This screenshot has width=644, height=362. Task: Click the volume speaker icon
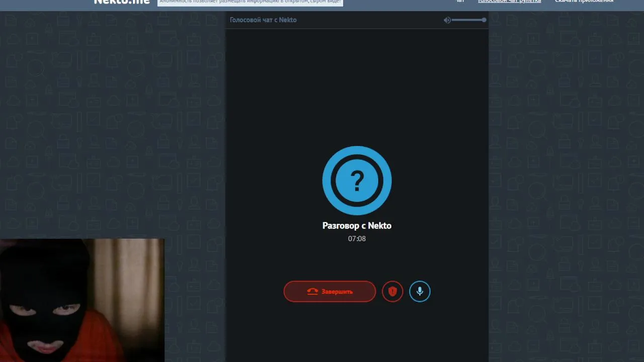tap(447, 20)
